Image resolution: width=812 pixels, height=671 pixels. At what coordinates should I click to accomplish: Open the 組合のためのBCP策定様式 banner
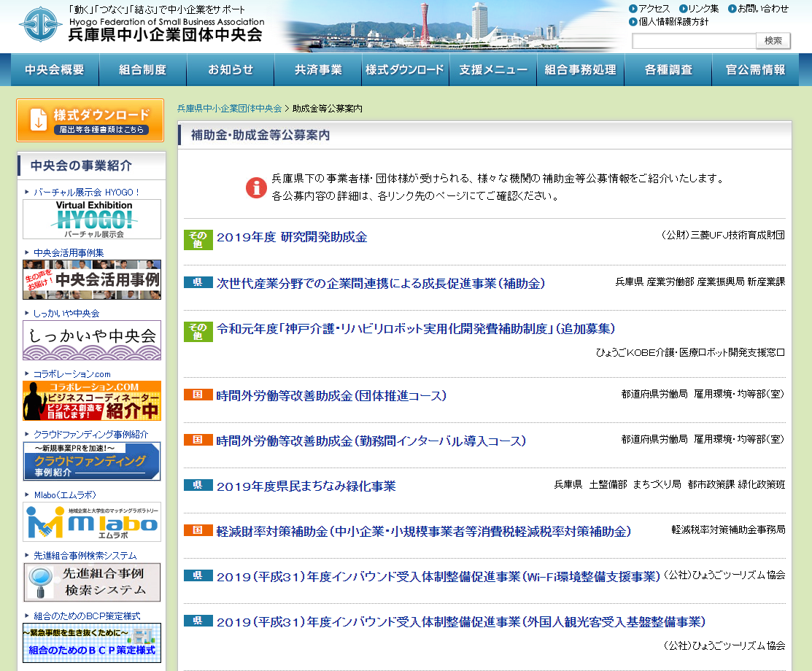(x=90, y=643)
